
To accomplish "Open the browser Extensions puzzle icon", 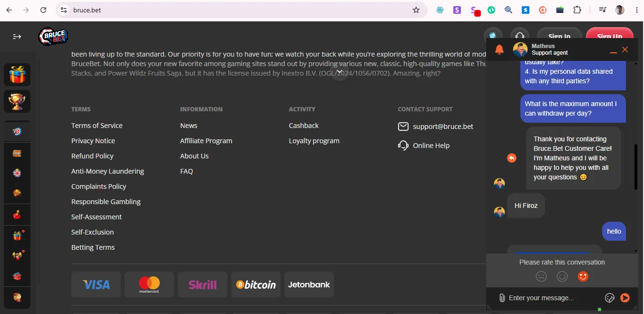I will (x=577, y=10).
